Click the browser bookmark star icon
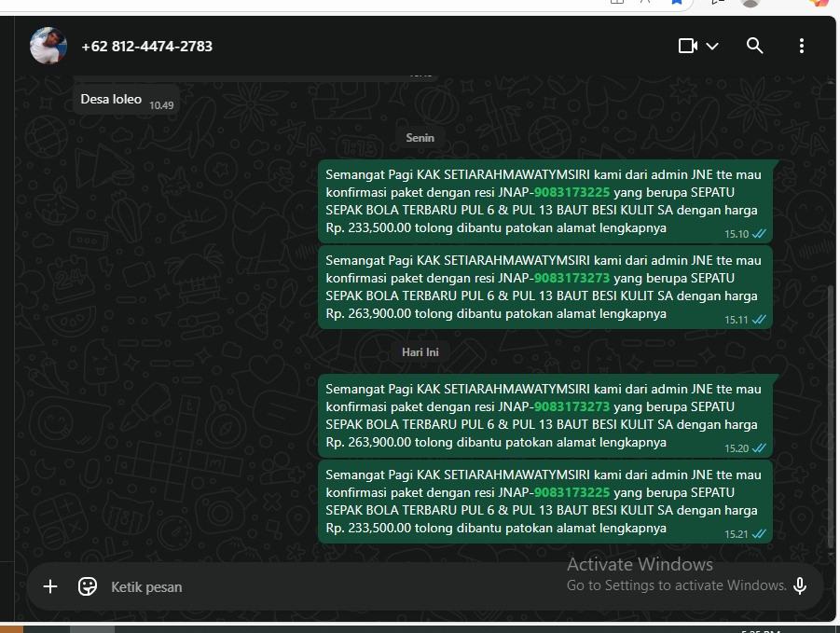The image size is (840, 633). 677,2
